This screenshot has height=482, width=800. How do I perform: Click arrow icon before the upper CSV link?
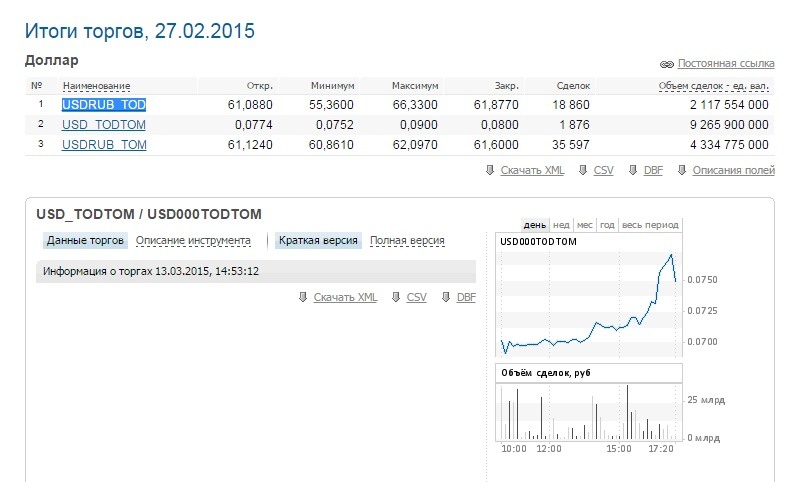click(x=583, y=170)
